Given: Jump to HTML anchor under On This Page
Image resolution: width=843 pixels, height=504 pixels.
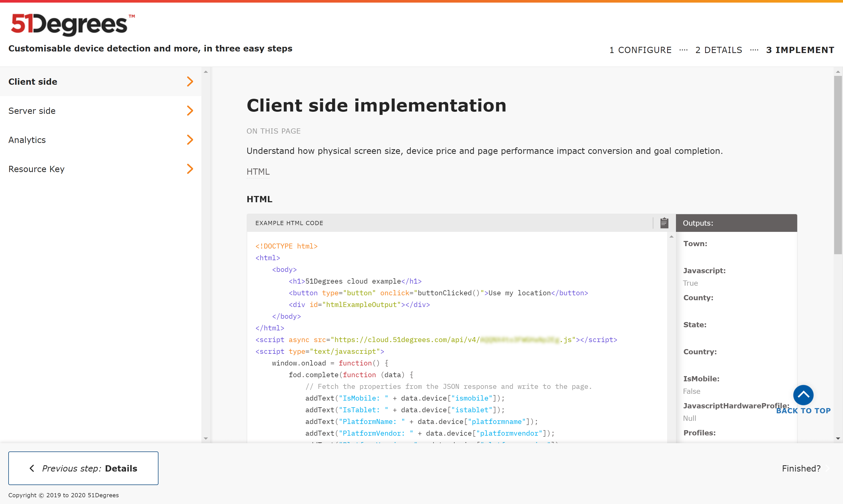Looking at the screenshot, I should [x=258, y=172].
